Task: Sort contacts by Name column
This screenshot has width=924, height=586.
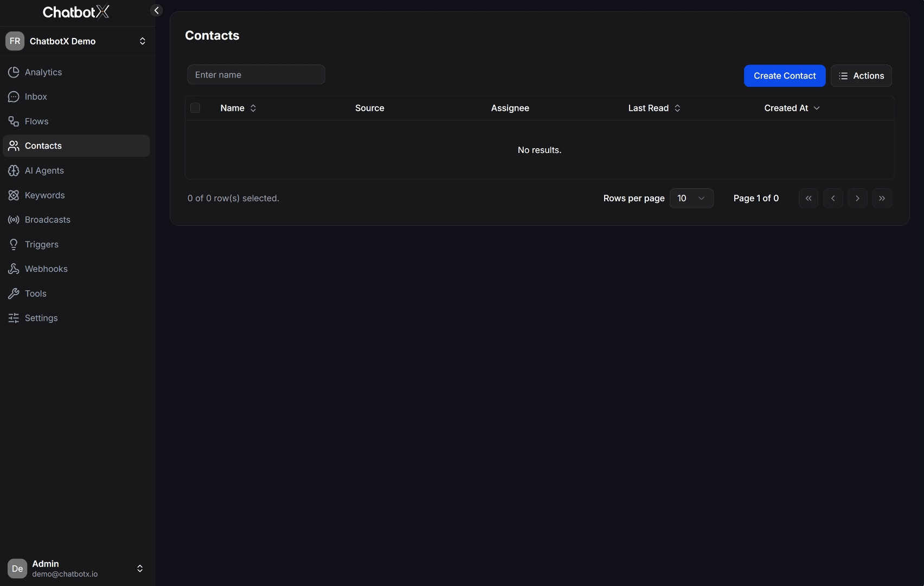Action: [238, 107]
